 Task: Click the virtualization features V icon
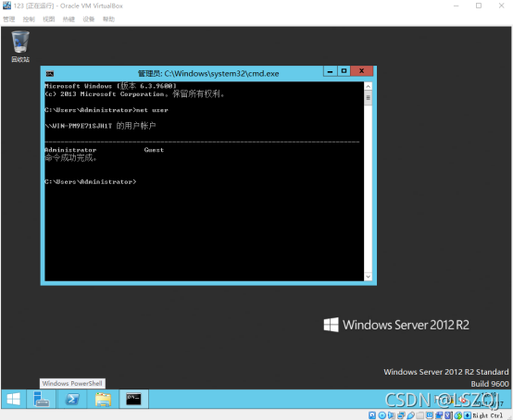pyautogui.click(x=448, y=415)
